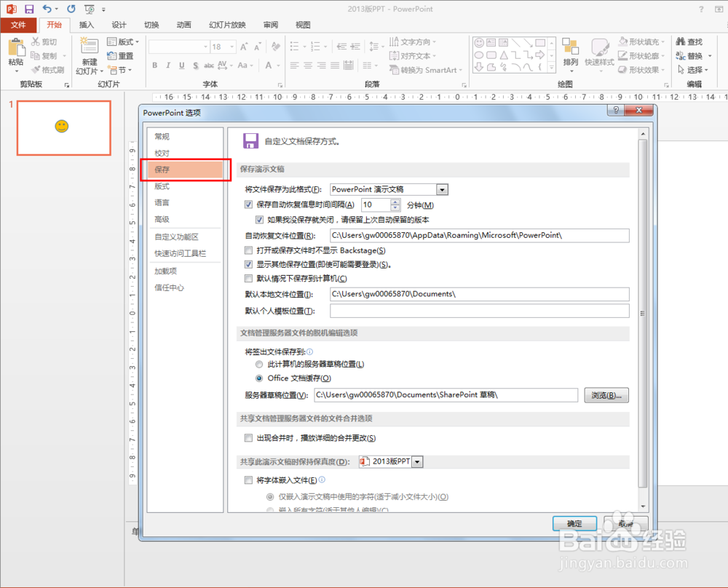728x588 pixels.
Task: Open Quick Styles gallery icon
Action: pos(600,47)
